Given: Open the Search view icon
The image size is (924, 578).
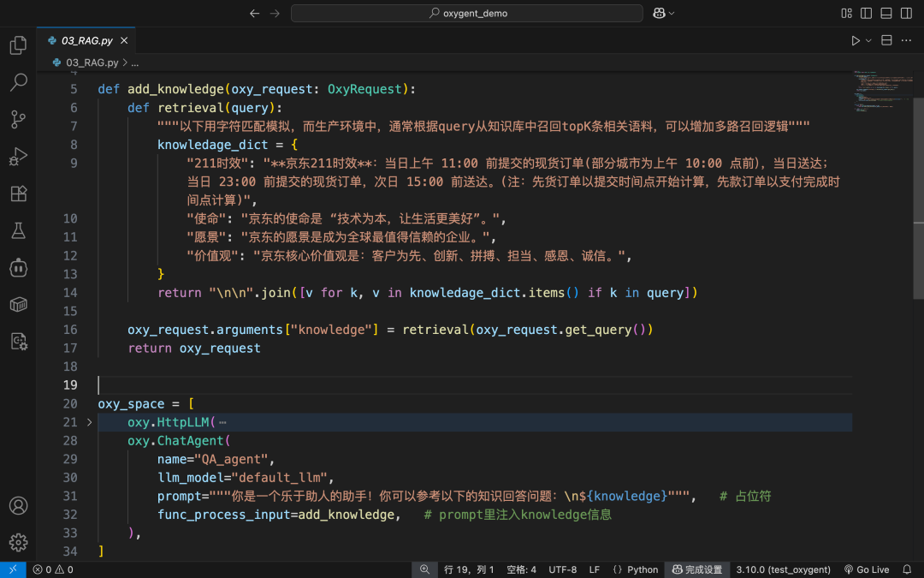Looking at the screenshot, I should [18, 82].
